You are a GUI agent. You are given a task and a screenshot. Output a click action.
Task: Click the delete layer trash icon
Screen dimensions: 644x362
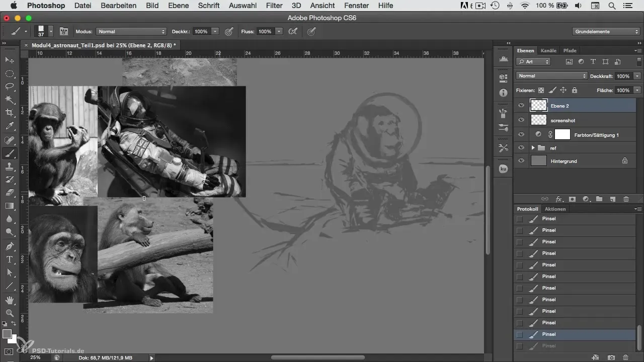coord(626,199)
